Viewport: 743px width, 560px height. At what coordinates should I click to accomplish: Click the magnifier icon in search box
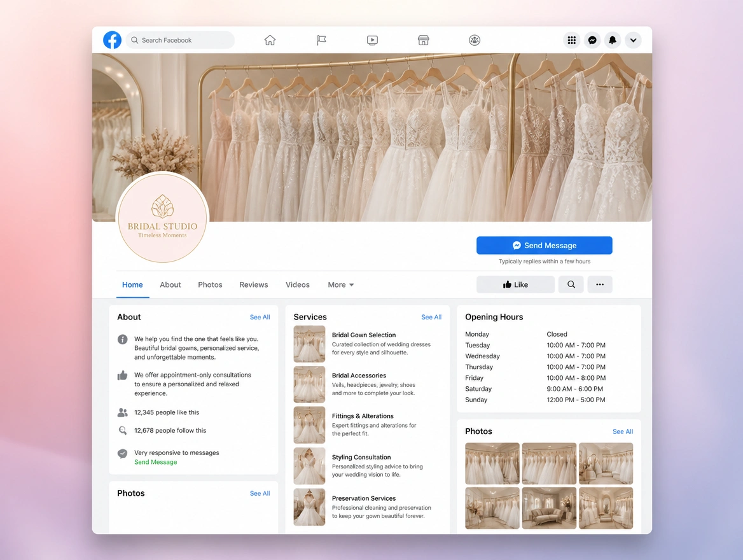tap(135, 40)
